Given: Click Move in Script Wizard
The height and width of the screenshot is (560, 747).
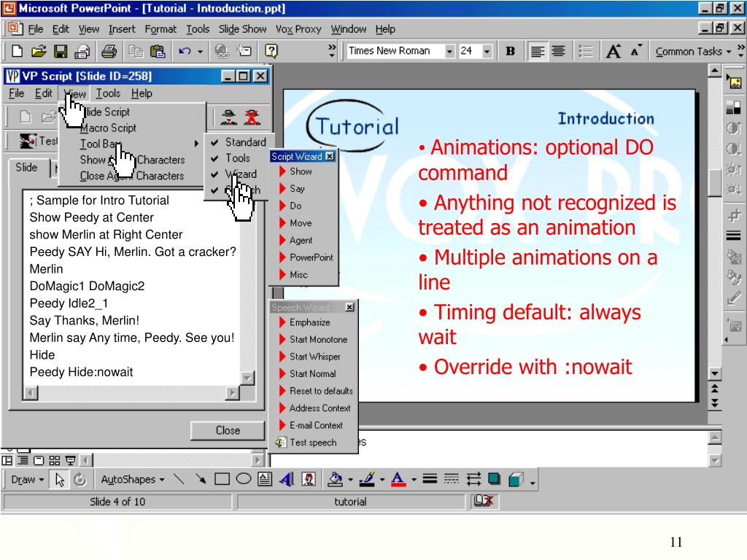Looking at the screenshot, I should [301, 223].
